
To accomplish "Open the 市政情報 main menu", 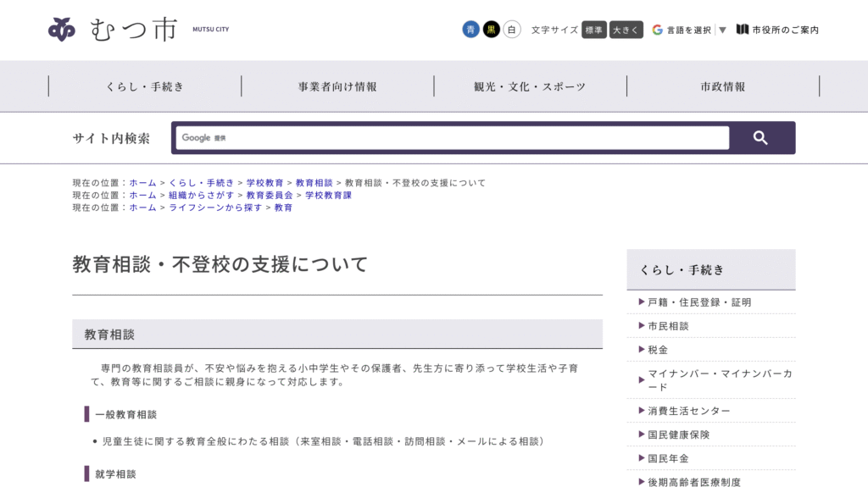I will coord(723,86).
